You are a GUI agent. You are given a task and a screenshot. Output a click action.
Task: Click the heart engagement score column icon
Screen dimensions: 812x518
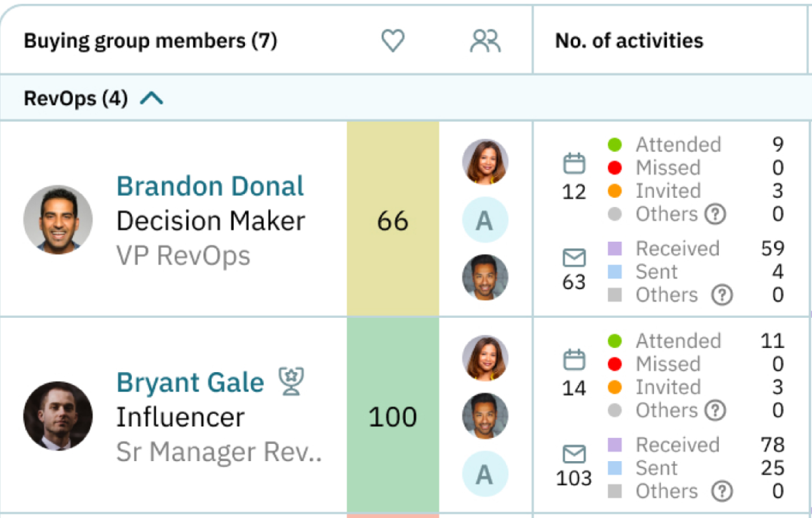393,40
